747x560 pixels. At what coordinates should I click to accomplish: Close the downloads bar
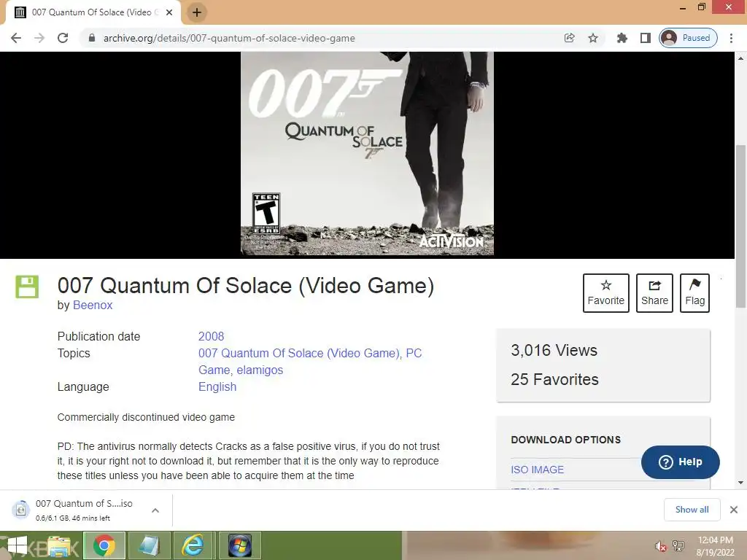pyautogui.click(x=734, y=510)
